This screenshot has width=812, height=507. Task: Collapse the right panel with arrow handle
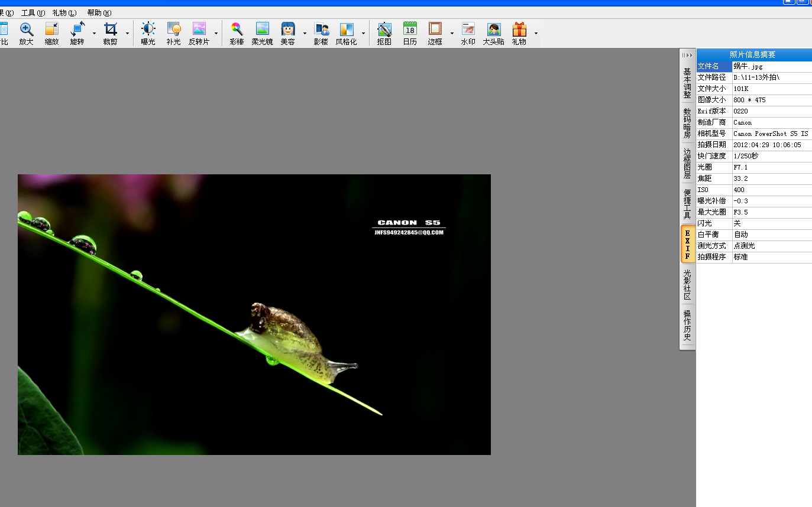click(687, 55)
